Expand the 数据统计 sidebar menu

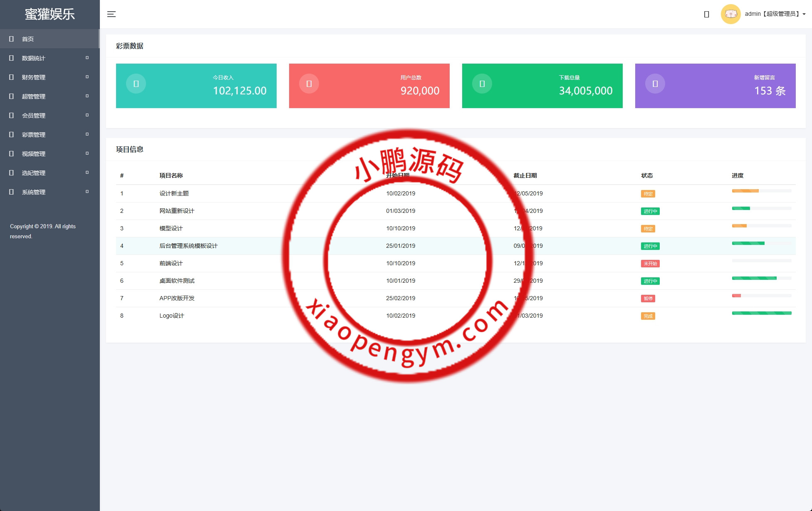point(33,58)
